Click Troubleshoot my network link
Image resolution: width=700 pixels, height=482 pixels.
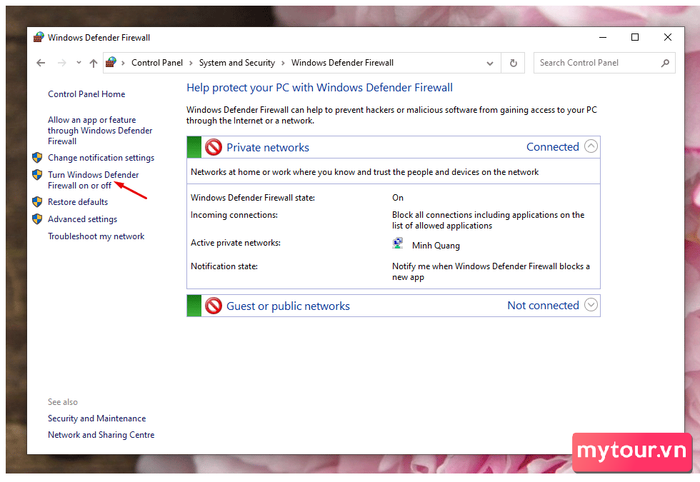[96, 236]
